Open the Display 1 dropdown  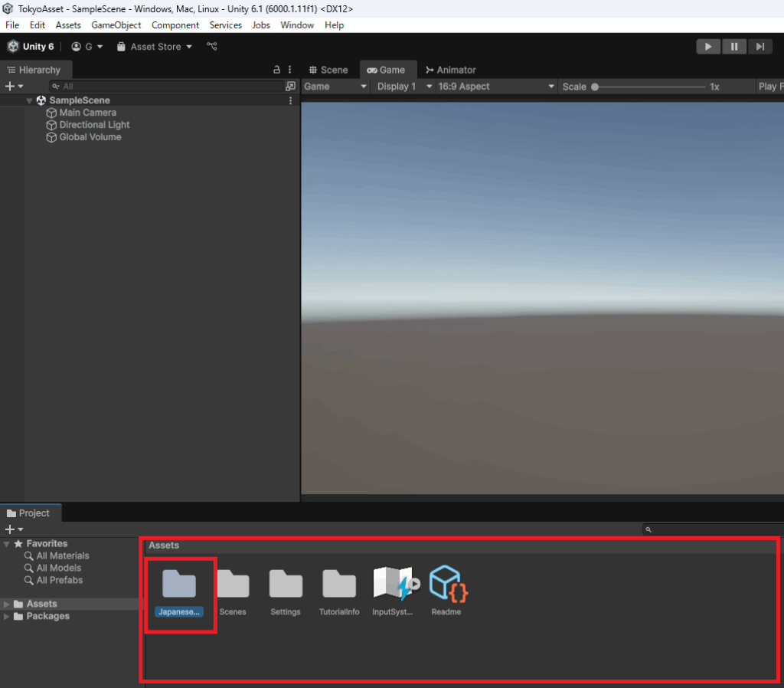[x=404, y=87]
